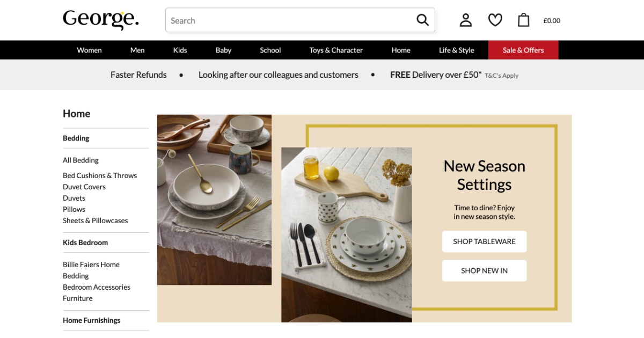Click the Faster Refunds banner text

click(x=138, y=75)
